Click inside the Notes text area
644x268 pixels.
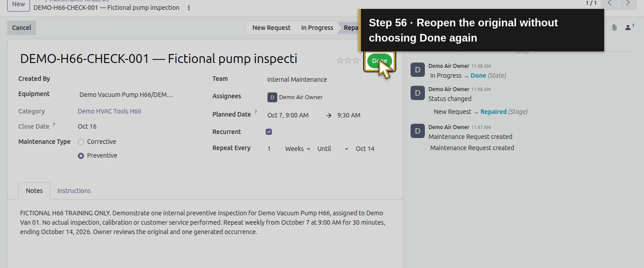point(205,222)
